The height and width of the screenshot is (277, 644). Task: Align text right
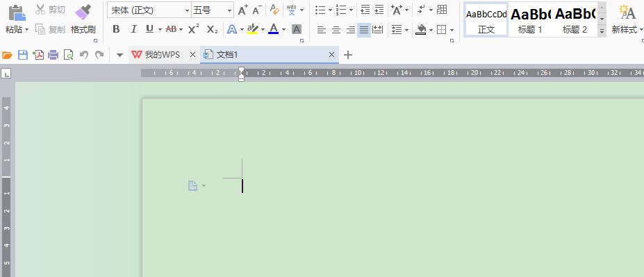click(350, 30)
